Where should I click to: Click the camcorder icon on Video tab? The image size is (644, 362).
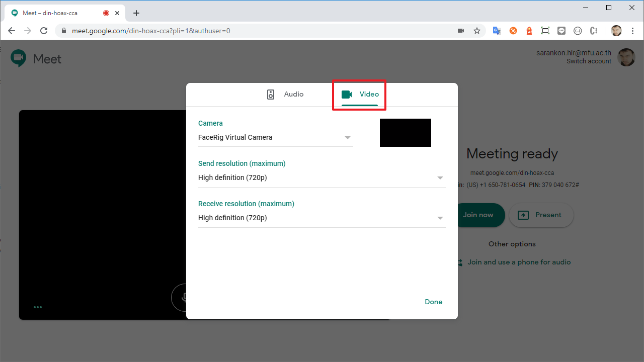point(347,95)
